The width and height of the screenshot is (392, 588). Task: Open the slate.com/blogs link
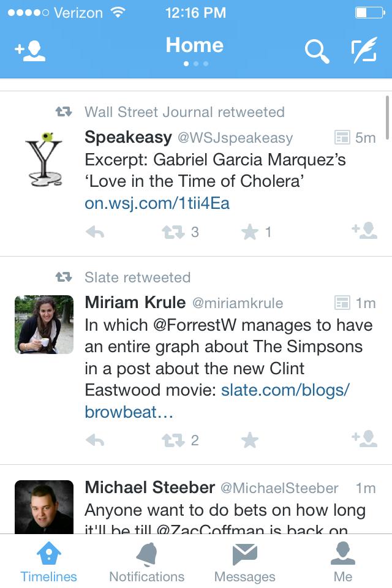(285, 390)
